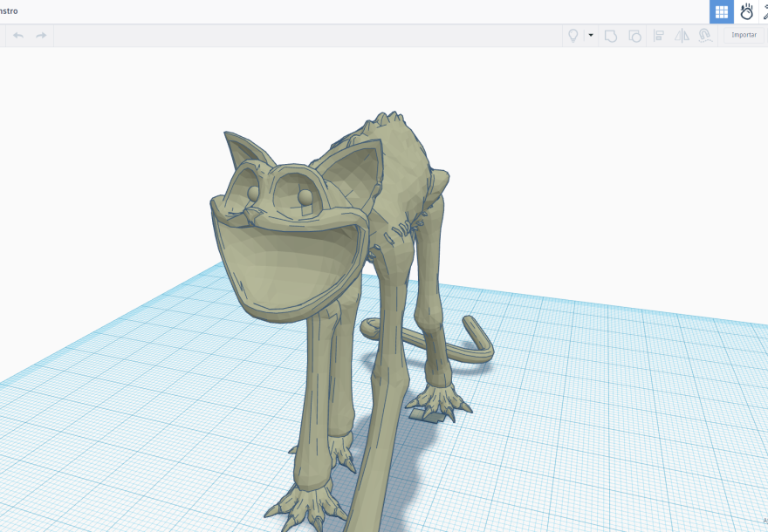Click the design title ending in 'nstro'
The width and height of the screenshot is (768, 532).
(9, 10)
